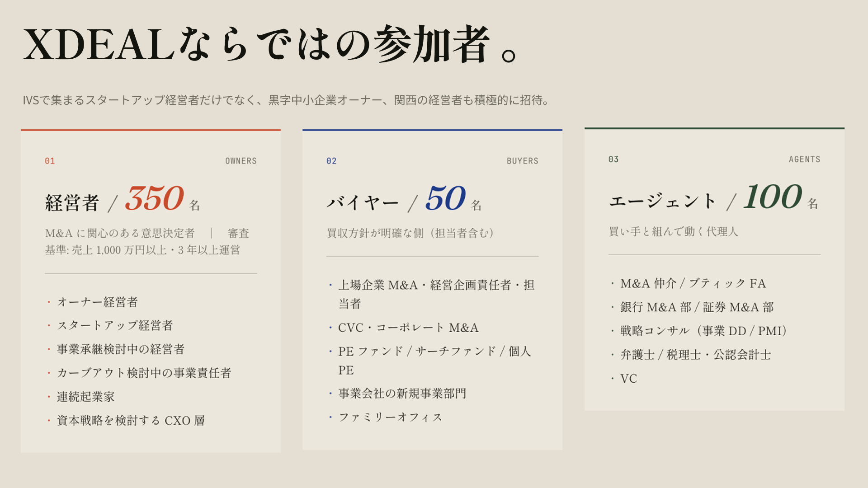The image size is (868, 488).
Task: Click the criteria line '売上 1,000 万円以上・3 年以上運営'
Action: [x=156, y=250]
